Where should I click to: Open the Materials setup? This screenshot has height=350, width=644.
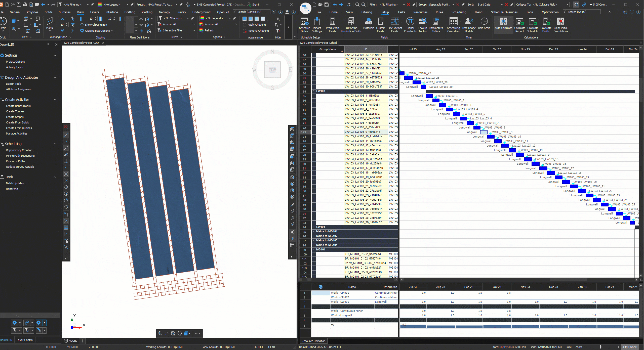(x=369, y=24)
